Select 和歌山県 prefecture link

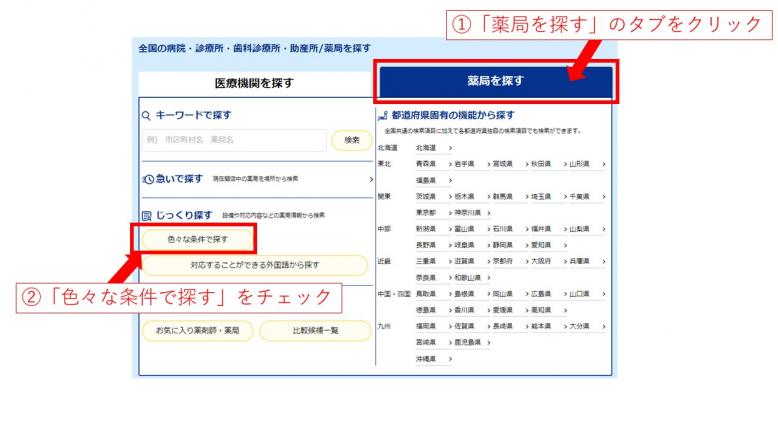pyautogui.click(x=472, y=278)
